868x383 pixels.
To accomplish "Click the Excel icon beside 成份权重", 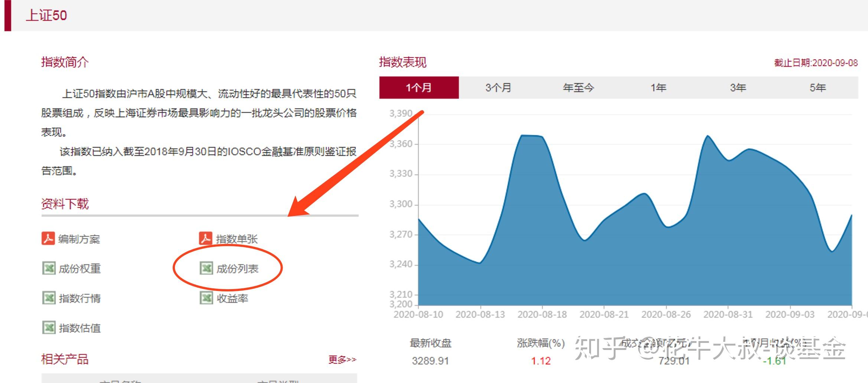I will (x=49, y=268).
